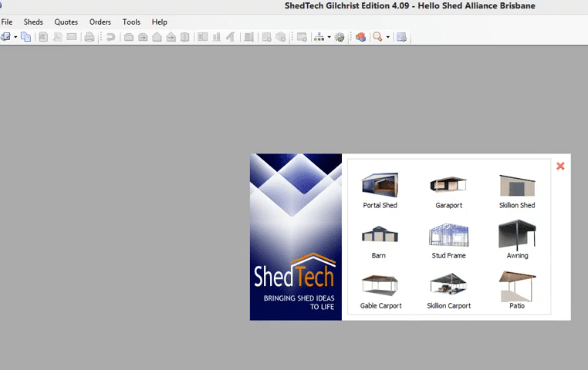Image resolution: width=588 pixels, height=370 pixels.
Task: Choose the Patio shed type
Action: pos(517,290)
